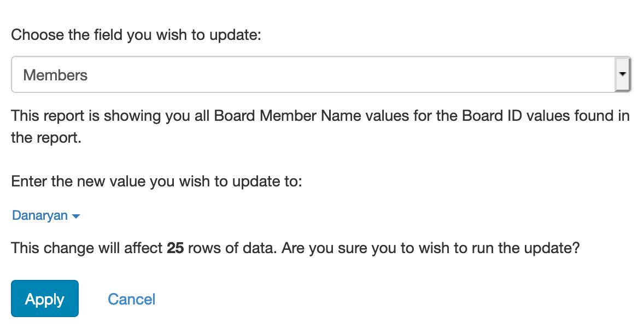The image size is (644, 328).
Task: Click the "This change will affect" text
Action: (x=87, y=249)
